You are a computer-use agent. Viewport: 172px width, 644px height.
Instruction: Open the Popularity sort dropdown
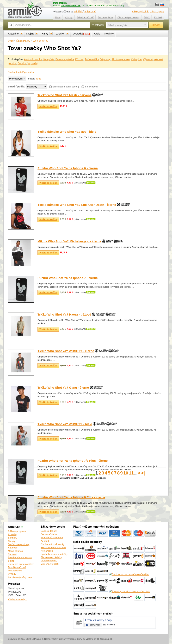click(36, 87)
